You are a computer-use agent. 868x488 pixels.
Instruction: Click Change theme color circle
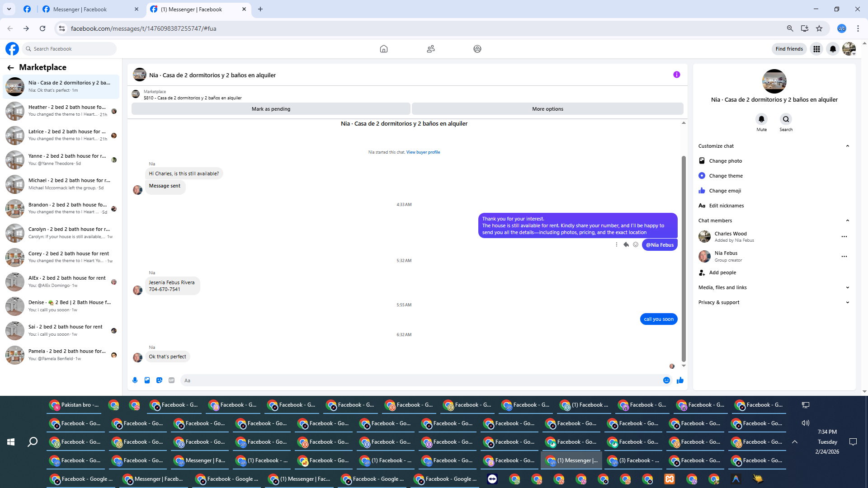click(702, 176)
